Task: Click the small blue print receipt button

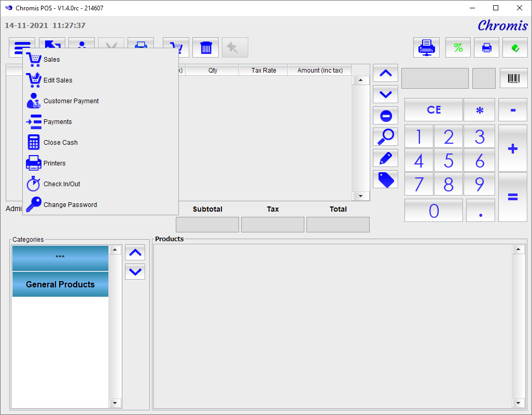Action: [x=486, y=48]
